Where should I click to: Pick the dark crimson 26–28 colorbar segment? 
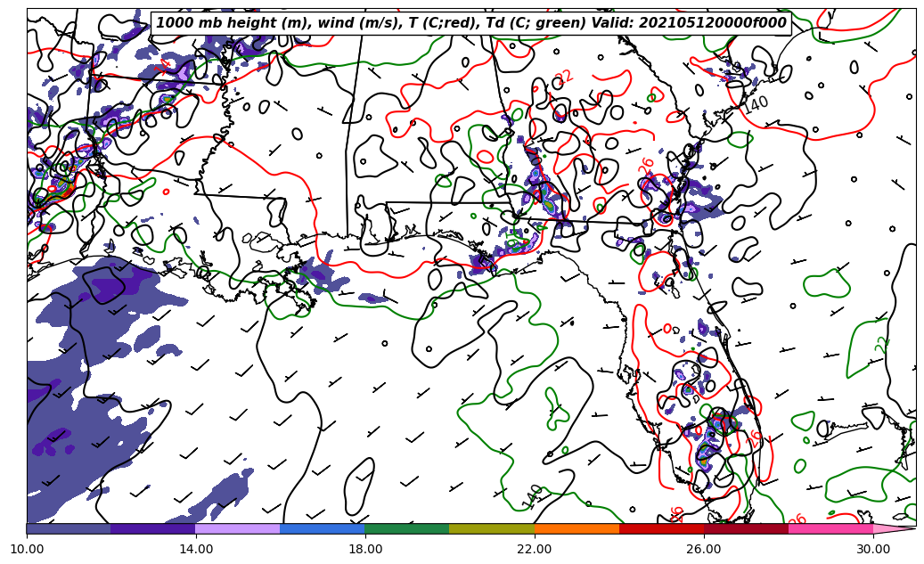(x=746, y=528)
